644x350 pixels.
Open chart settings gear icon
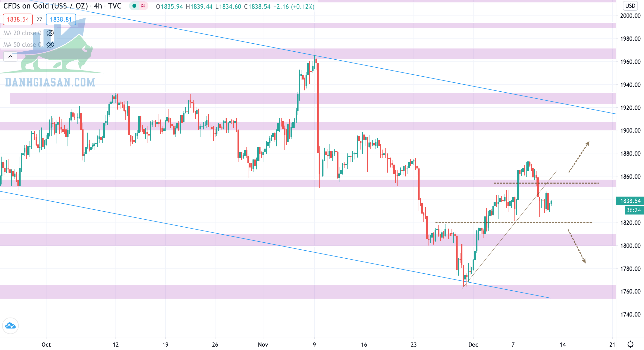[630, 344]
